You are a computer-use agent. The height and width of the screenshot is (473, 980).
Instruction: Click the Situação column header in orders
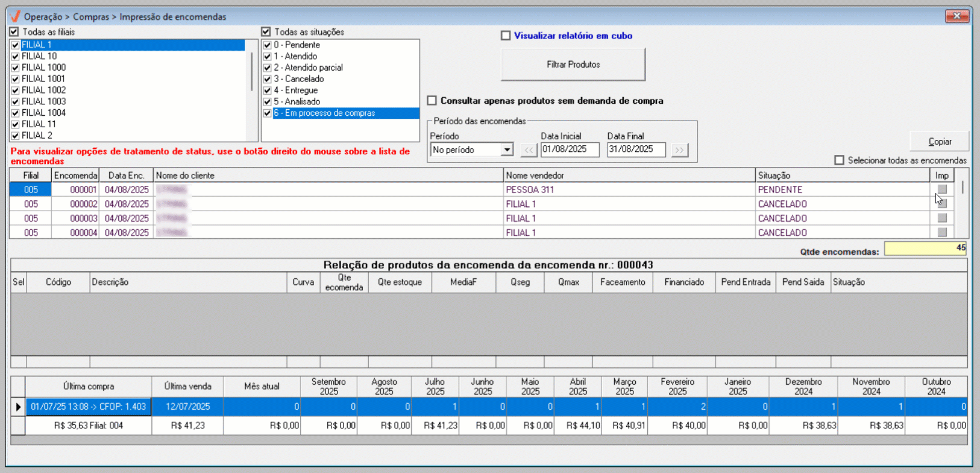pos(842,176)
